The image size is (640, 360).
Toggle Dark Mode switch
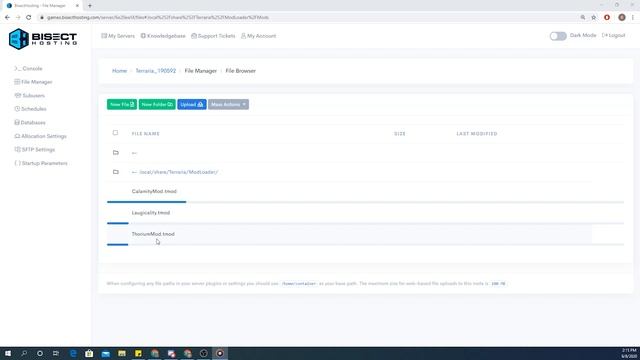558,36
